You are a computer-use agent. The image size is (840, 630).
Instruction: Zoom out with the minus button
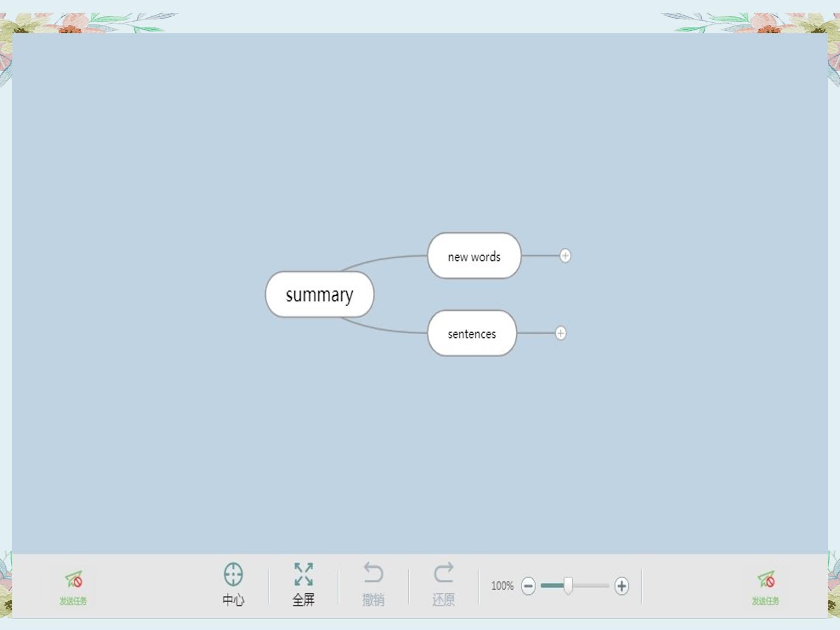528,586
